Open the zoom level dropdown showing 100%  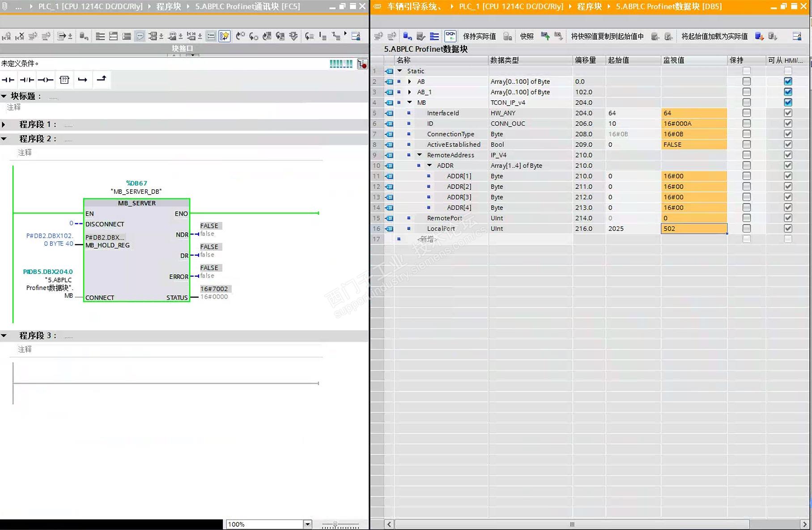[x=307, y=524]
